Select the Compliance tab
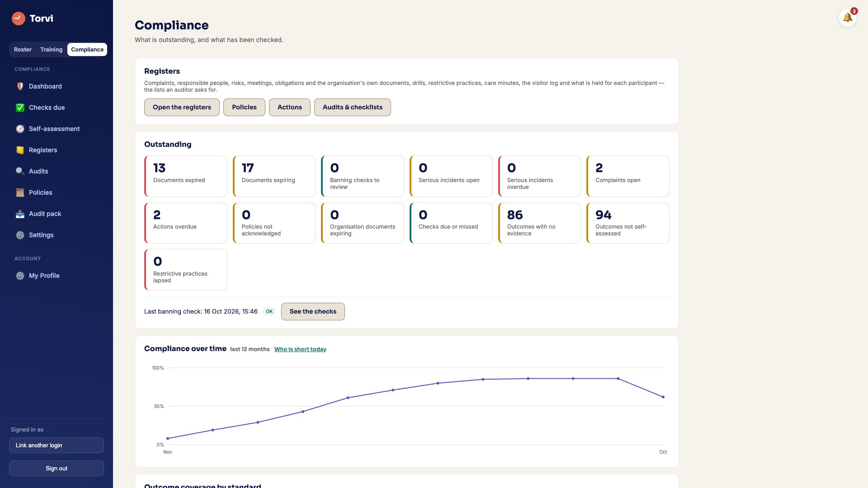 (x=87, y=50)
